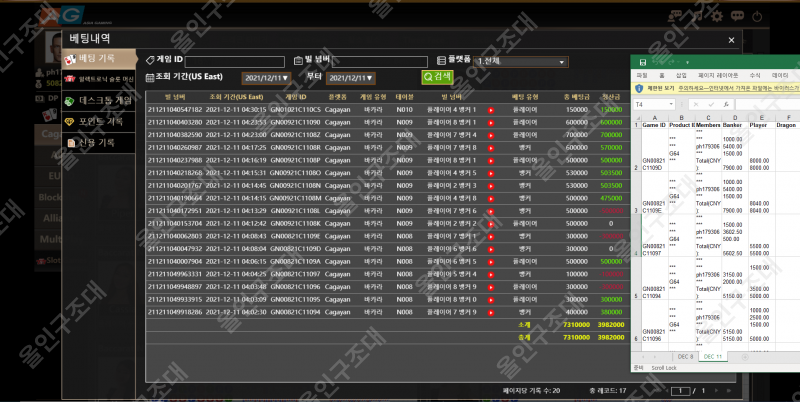Open Excel 페이지 레이아웃 ribbon tab
800x402 pixels.
point(718,76)
